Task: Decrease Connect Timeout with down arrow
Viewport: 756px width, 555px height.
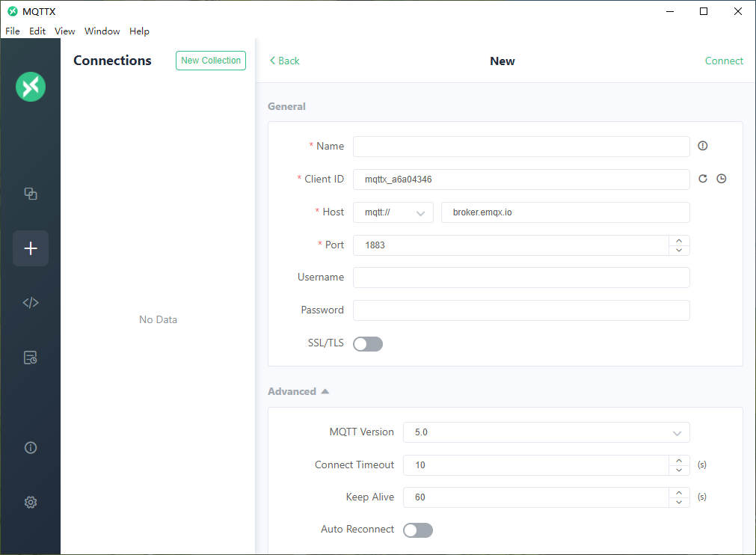Action: click(x=679, y=470)
